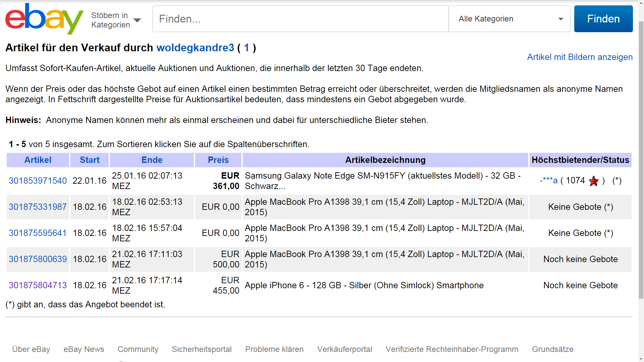The image size is (644, 362).
Task: Sort by the Artikel column header
Action: (x=38, y=160)
